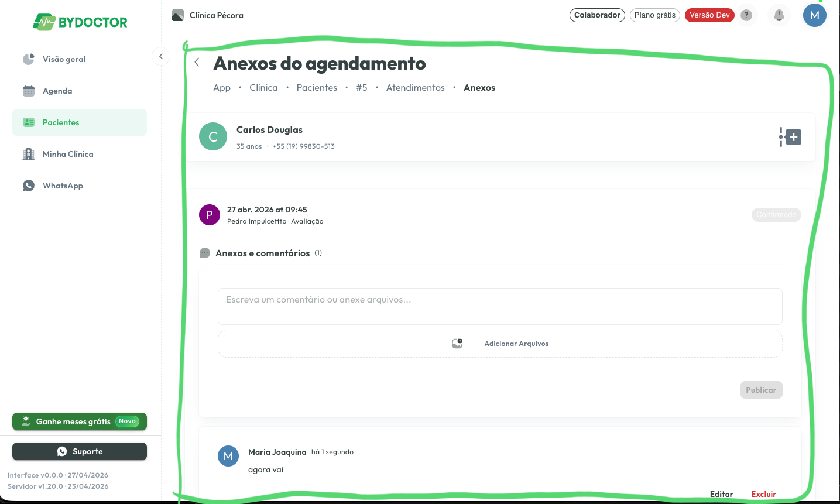Click the Anexos e comentários heading

pos(263,253)
